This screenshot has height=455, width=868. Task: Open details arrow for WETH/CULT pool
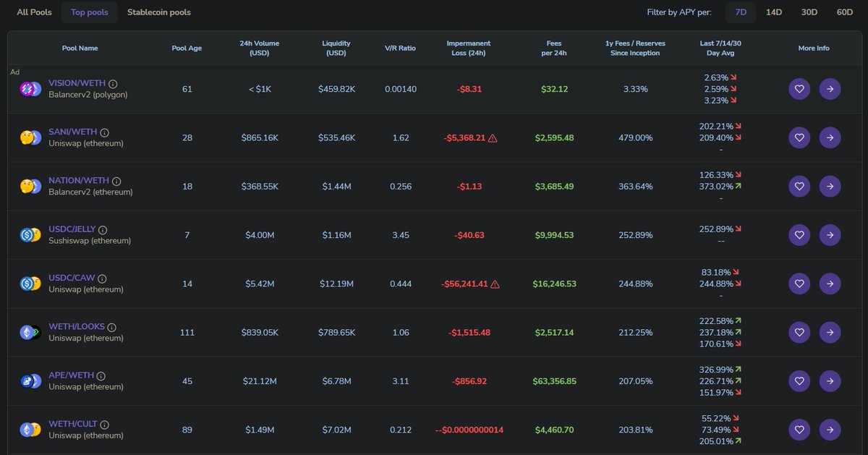coord(830,430)
